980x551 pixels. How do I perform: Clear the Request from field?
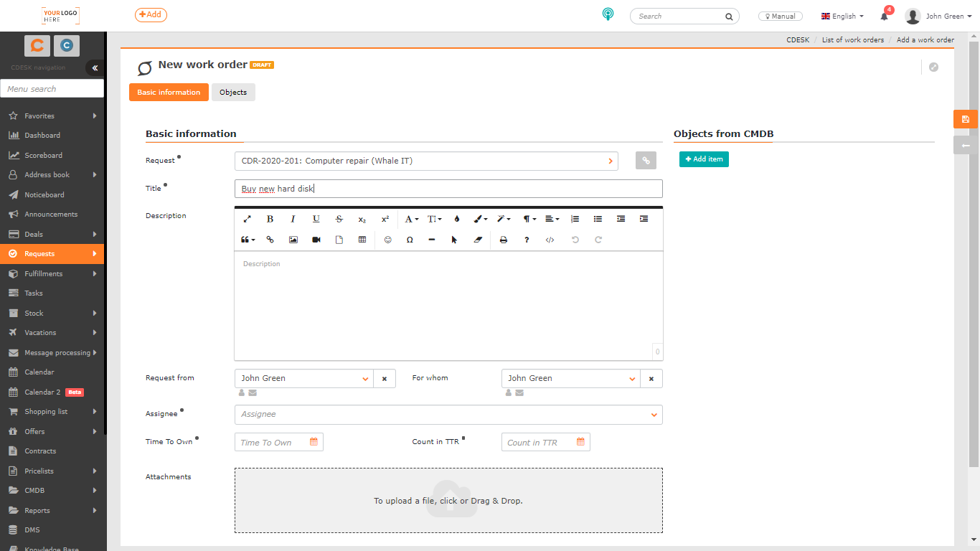pos(385,378)
